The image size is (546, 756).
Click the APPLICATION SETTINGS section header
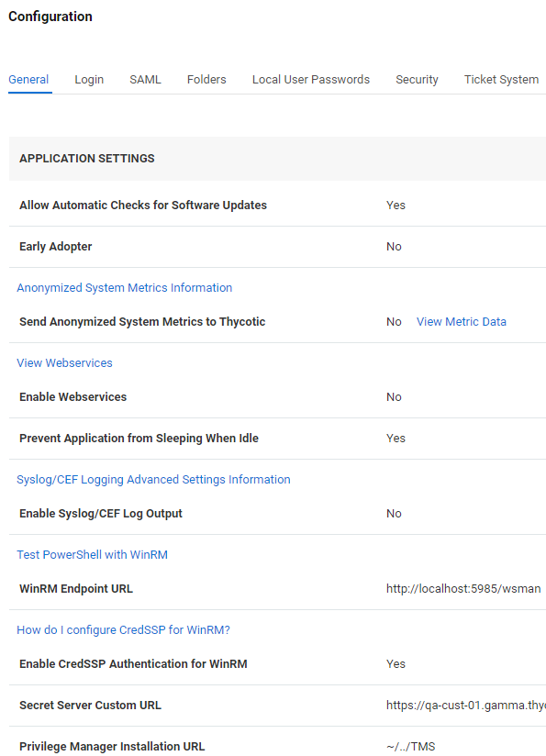[x=87, y=159]
